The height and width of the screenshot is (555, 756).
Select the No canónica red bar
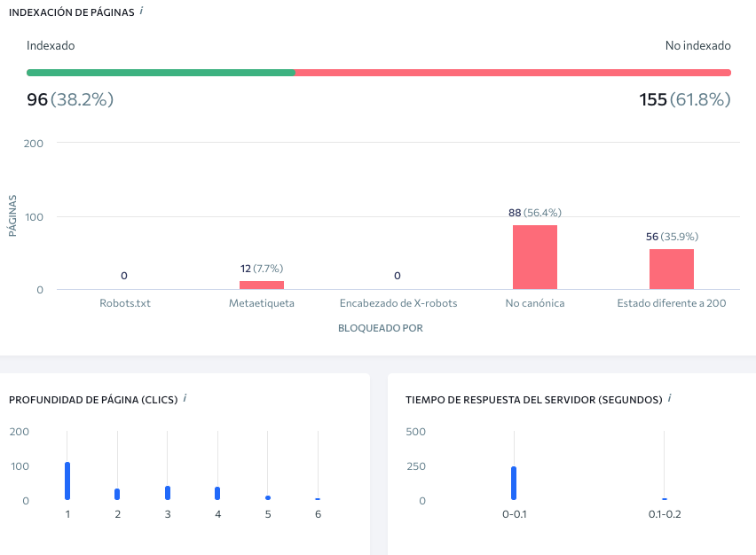tap(535, 257)
